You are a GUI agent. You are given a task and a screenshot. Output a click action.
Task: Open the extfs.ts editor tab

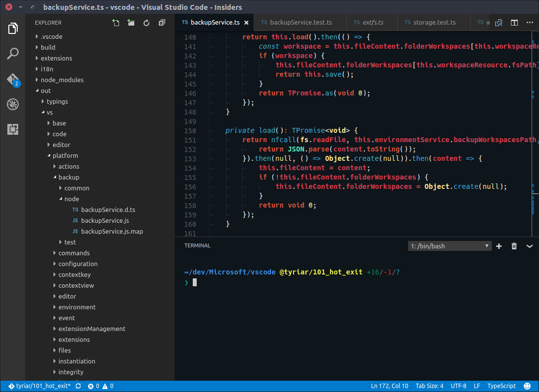click(371, 22)
